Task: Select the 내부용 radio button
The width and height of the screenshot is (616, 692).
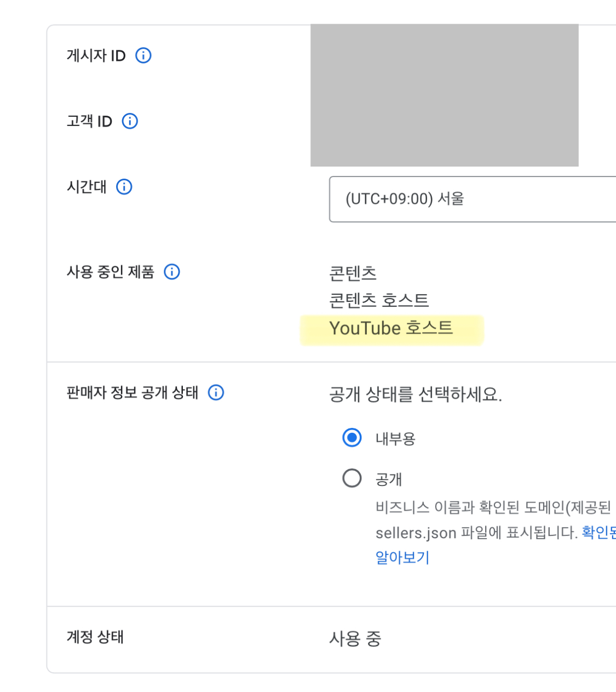Action: [x=352, y=438]
